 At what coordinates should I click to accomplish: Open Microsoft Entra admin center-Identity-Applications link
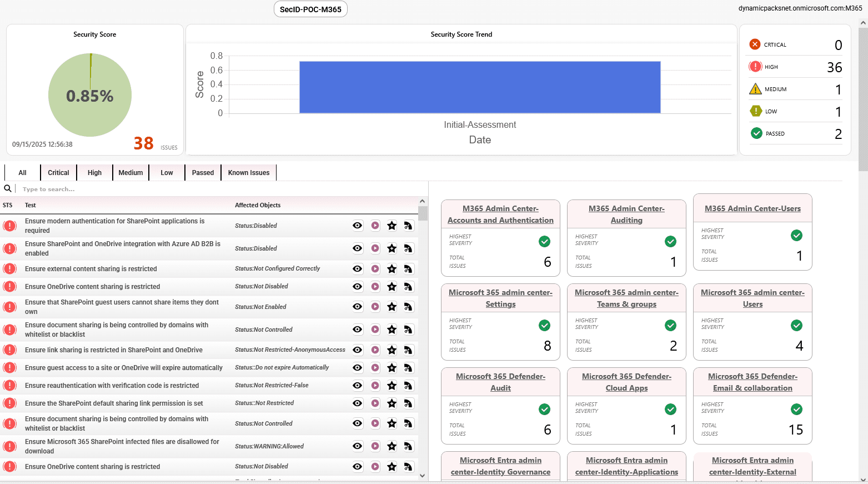[626, 466]
